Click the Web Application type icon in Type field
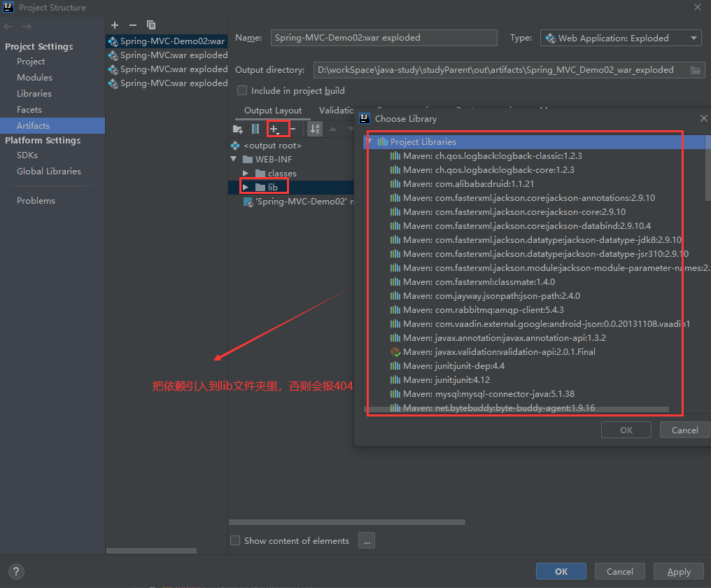Viewport: 711px width, 588px height. tap(551, 38)
